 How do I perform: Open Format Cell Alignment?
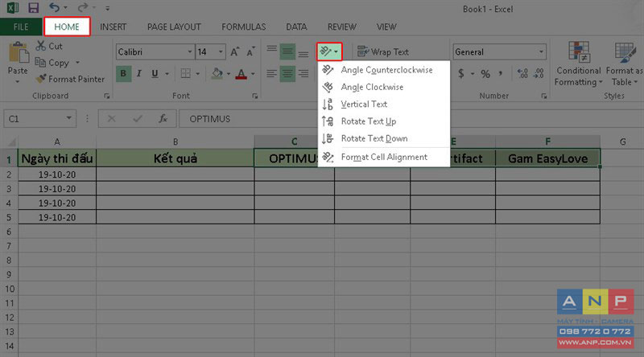(x=384, y=157)
